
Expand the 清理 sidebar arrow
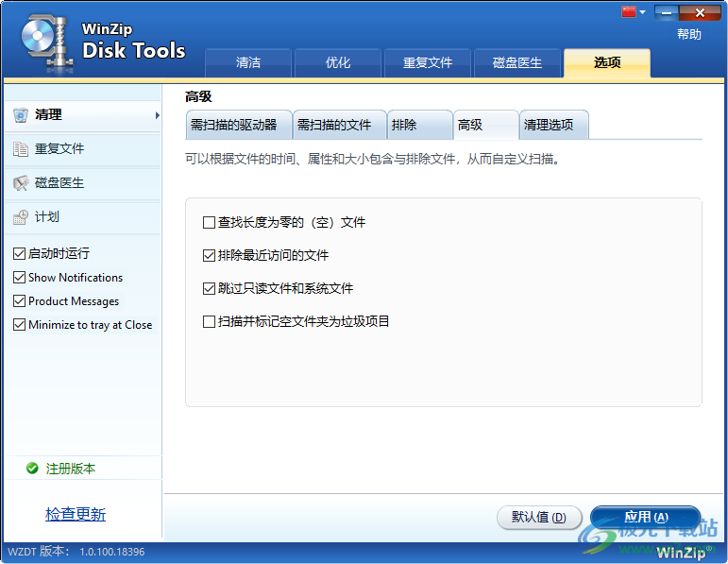[158, 115]
